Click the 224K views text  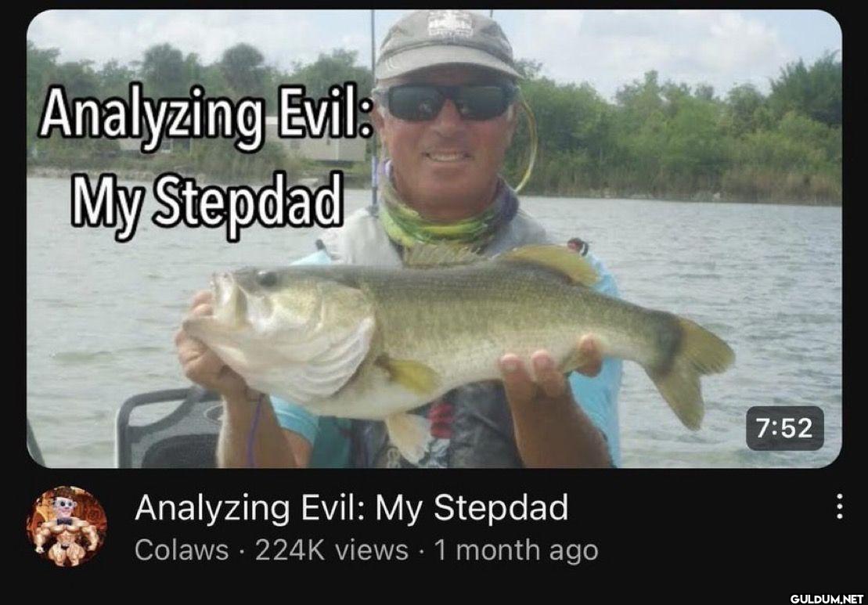coord(331,550)
